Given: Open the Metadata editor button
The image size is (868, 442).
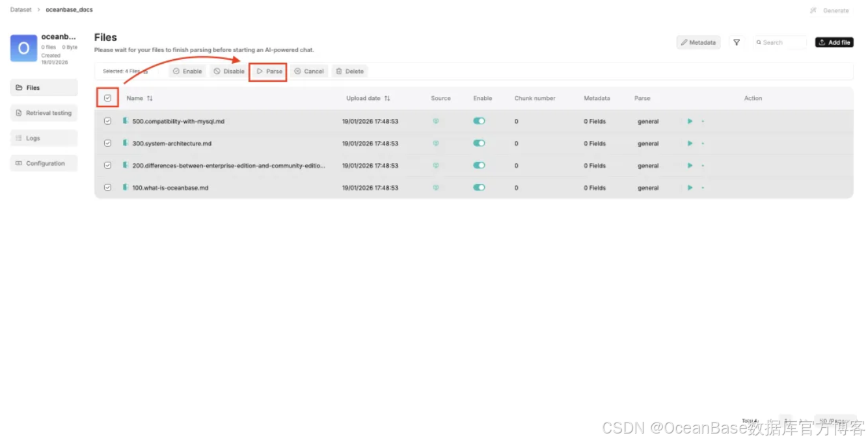Looking at the screenshot, I should (698, 42).
